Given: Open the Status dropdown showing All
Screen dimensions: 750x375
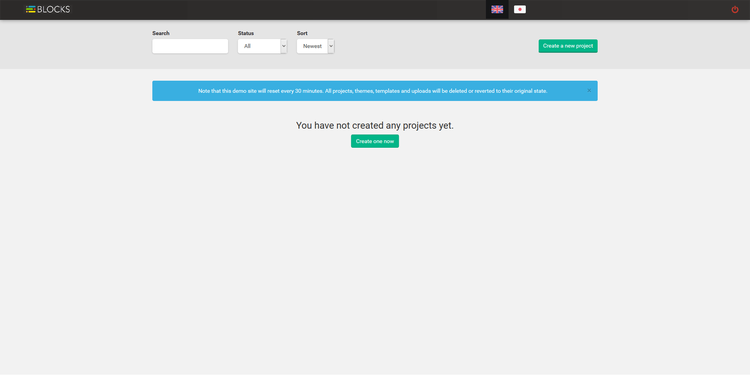Looking at the screenshot, I should coord(262,46).
